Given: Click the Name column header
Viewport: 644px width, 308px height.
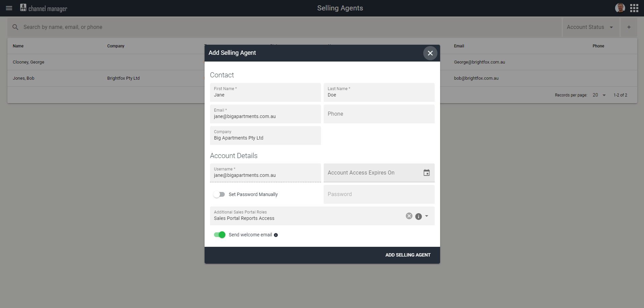Looking at the screenshot, I should coord(18,46).
